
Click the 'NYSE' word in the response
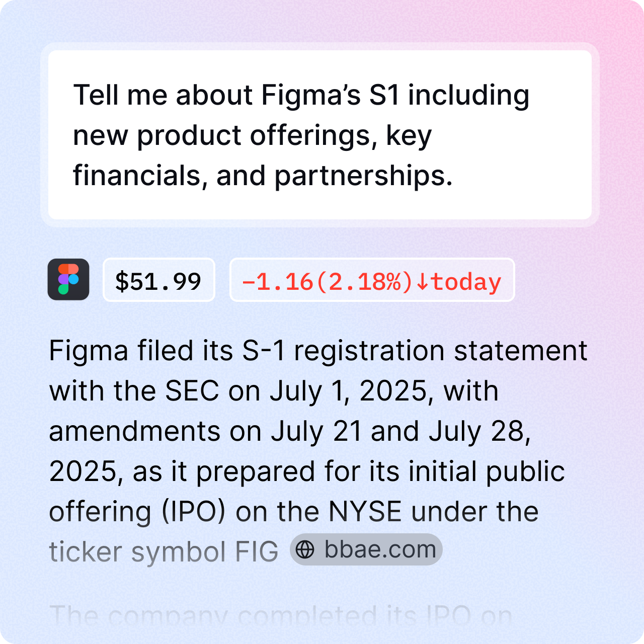pyautogui.click(x=365, y=512)
